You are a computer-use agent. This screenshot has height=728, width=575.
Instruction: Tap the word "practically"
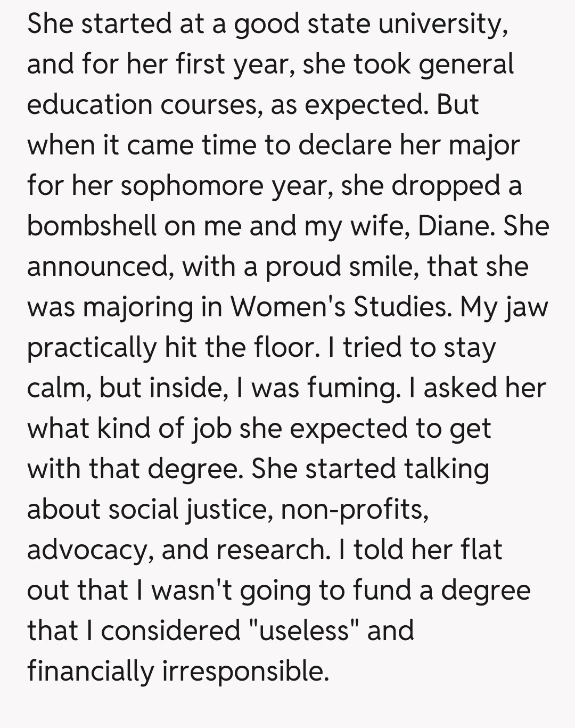point(92,347)
